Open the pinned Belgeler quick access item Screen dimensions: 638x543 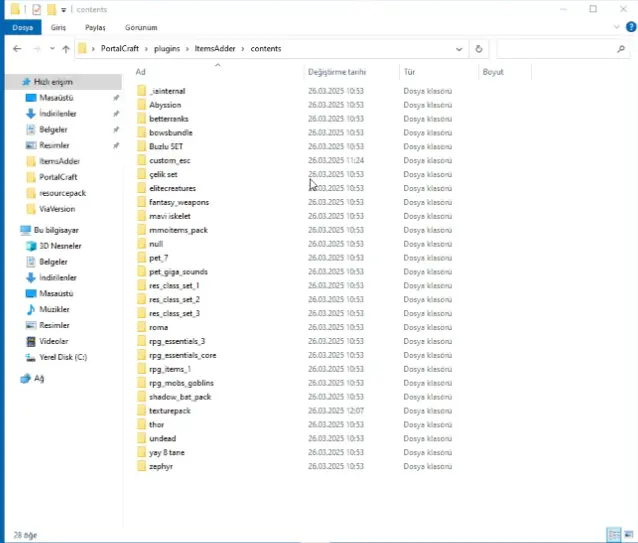53,129
